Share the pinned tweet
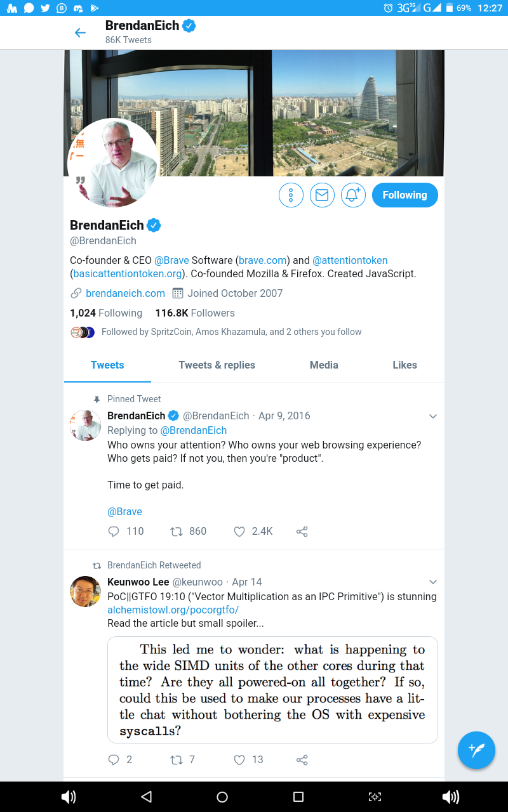508x812 pixels. click(x=302, y=532)
